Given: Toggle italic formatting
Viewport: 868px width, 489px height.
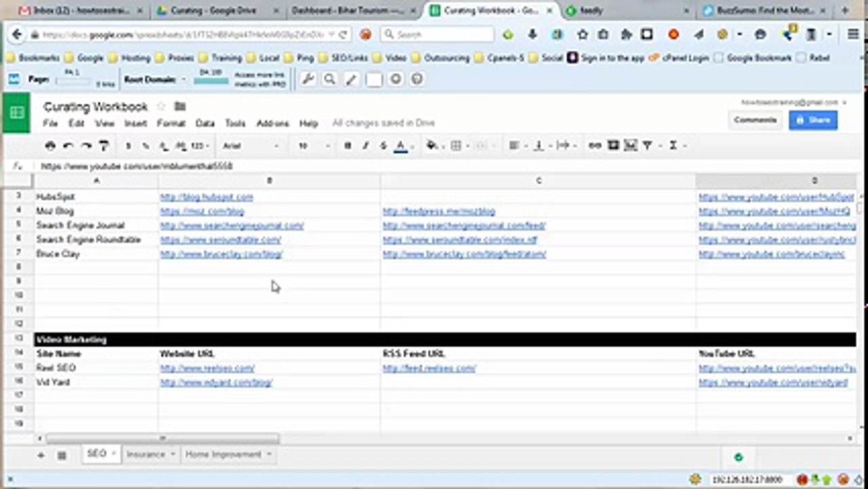Looking at the screenshot, I should (x=365, y=145).
